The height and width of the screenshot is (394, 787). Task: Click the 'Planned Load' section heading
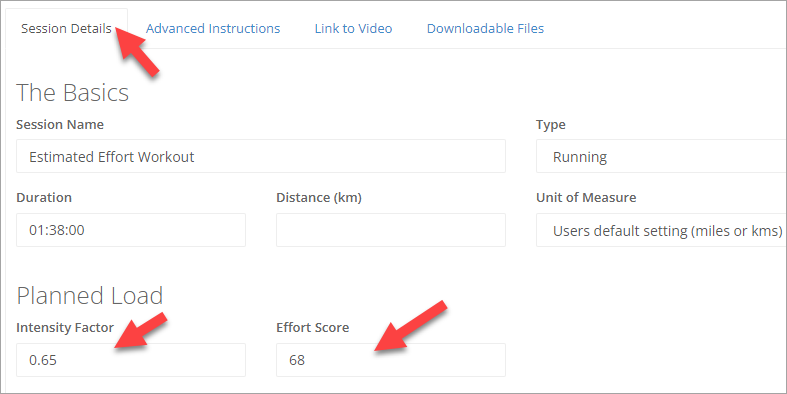pyautogui.click(x=90, y=296)
